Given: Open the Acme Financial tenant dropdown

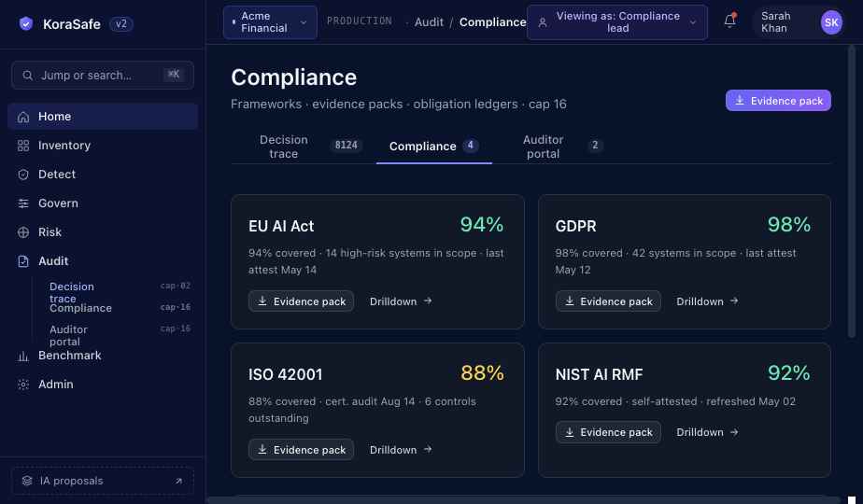Looking at the screenshot, I should (270, 22).
